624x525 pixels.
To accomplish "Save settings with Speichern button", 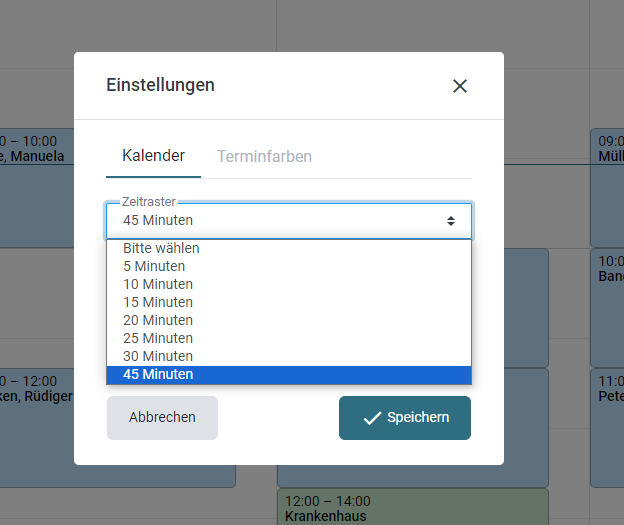I will (405, 418).
